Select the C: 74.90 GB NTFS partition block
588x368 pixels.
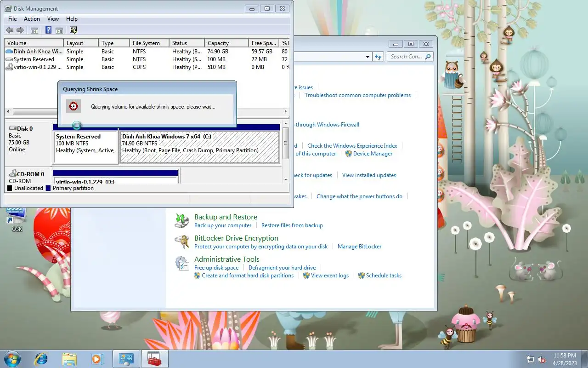(199, 147)
